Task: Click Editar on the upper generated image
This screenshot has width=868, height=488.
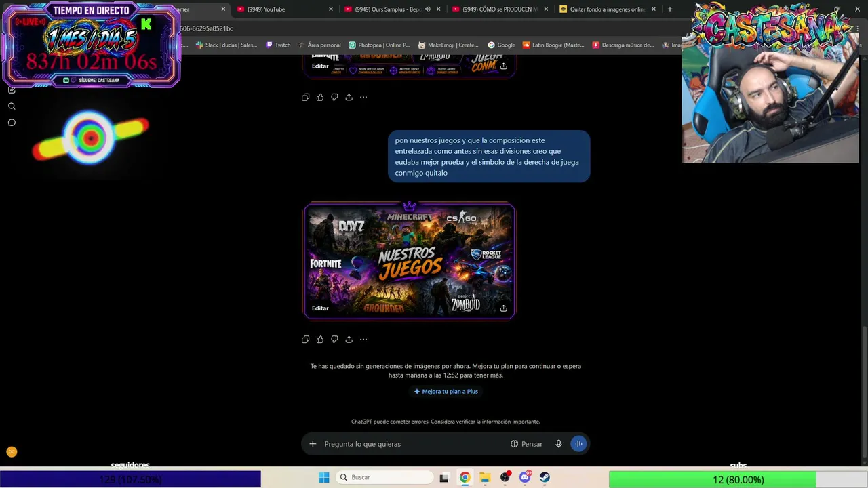Action: (x=320, y=66)
